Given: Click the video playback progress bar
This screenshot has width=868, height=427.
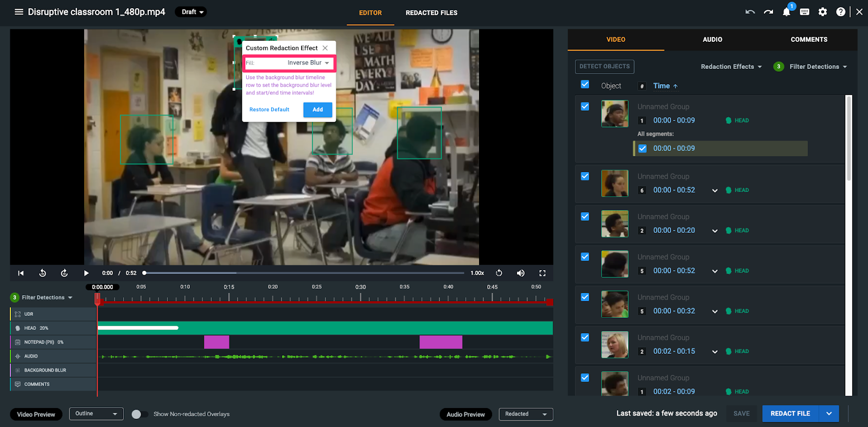Looking at the screenshot, I should tap(304, 273).
